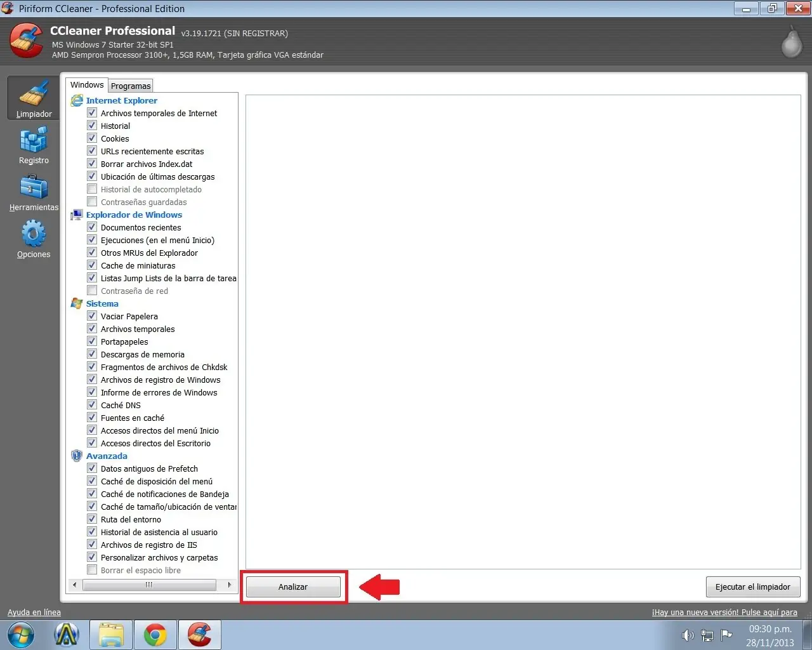
Task: Click the volume speaker icon in system tray
Action: 687,635
